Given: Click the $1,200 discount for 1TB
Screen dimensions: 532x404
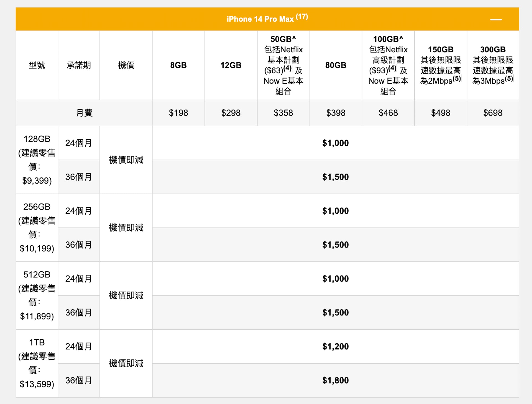Looking at the screenshot, I should (335, 346).
